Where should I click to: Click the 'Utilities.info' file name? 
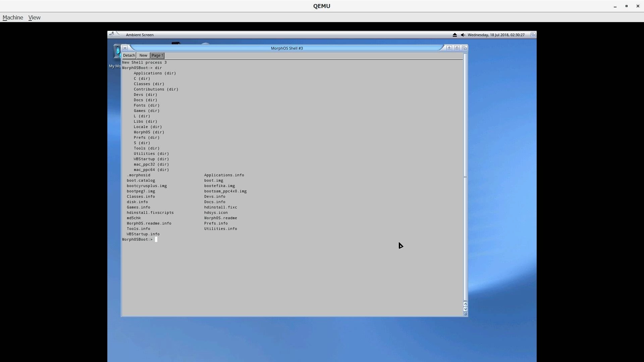point(221,229)
